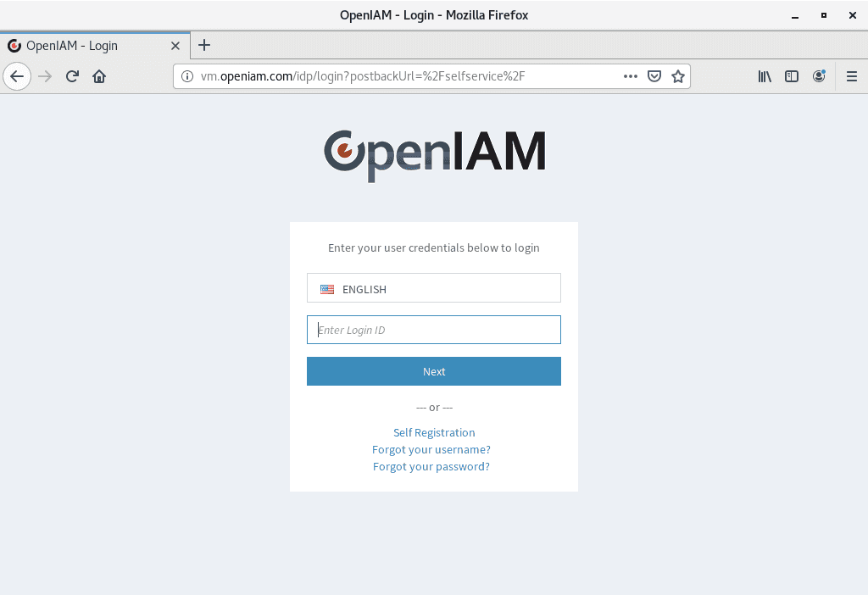This screenshot has width=868, height=595.
Task: Open a new tab with plus button
Action: (204, 46)
